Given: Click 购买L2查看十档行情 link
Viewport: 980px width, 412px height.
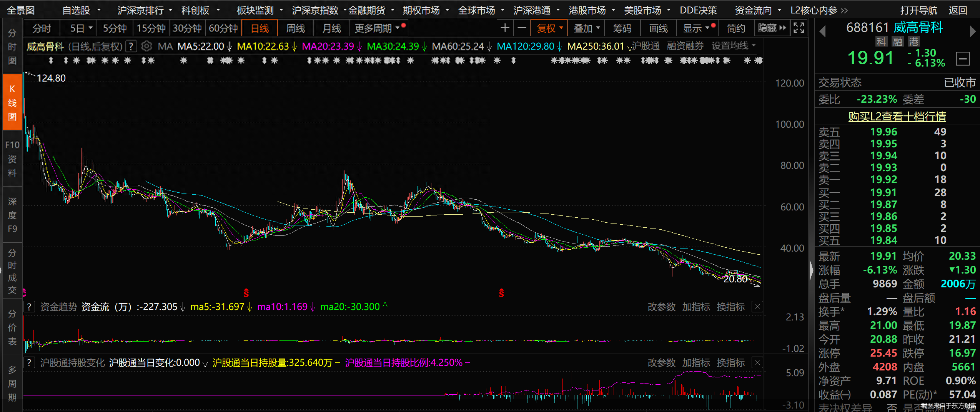Looking at the screenshot, I should (x=897, y=116).
